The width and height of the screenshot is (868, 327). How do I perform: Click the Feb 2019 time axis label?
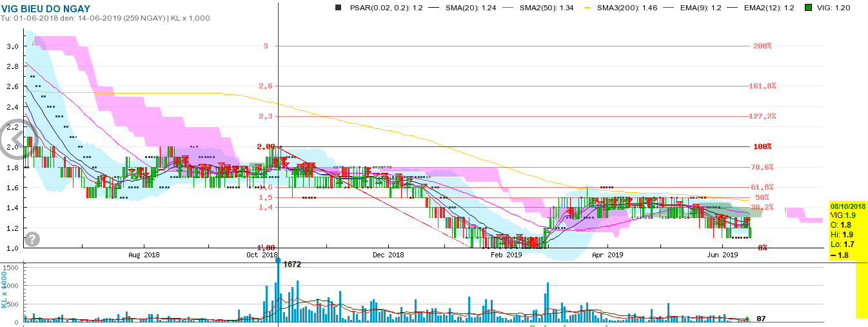[506, 255]
